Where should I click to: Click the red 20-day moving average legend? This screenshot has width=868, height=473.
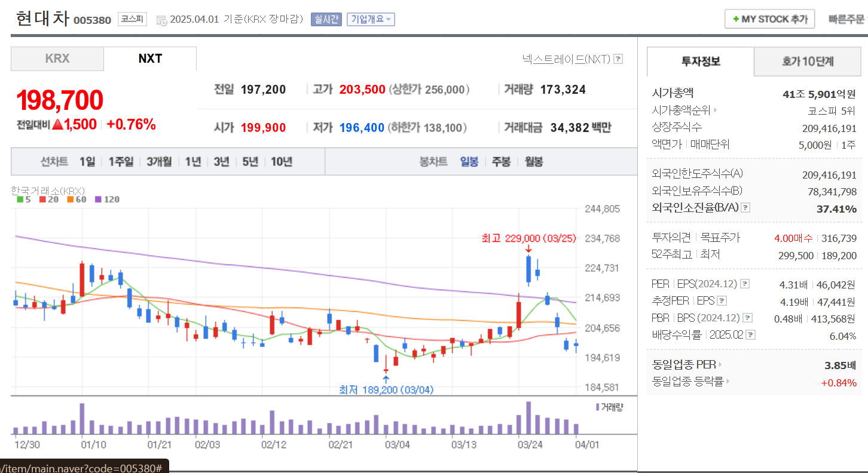pyautogui.click(x=48, y=199)
